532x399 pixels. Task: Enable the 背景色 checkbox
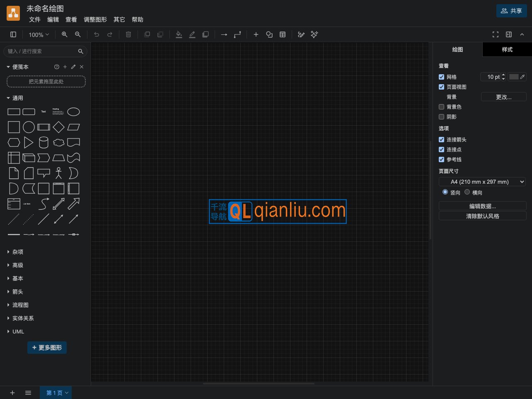click(441, 107)
